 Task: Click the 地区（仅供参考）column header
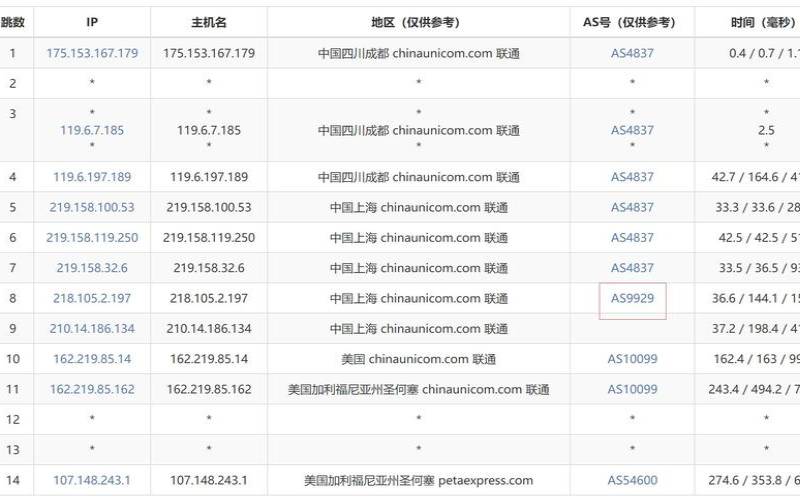click(418, 22)
